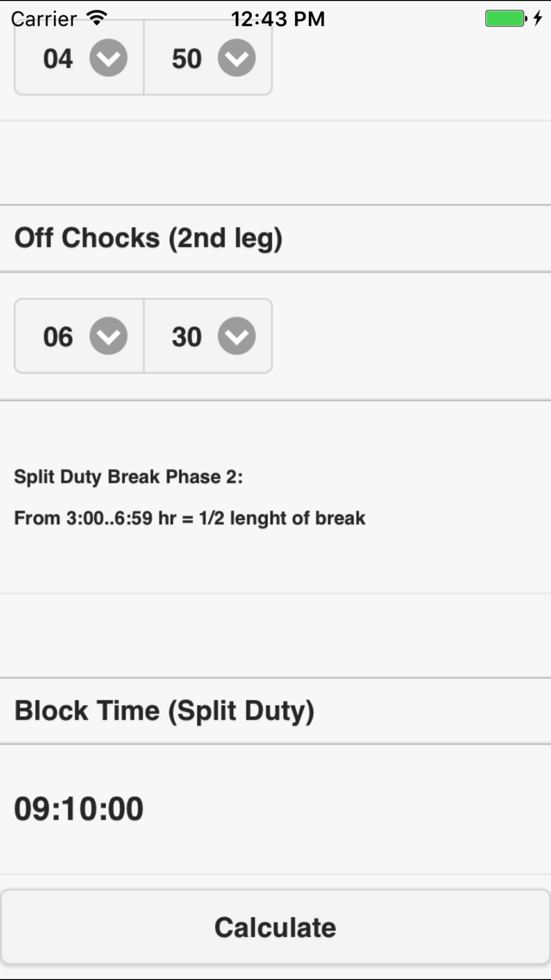Click the chevron arrow beside 50
The width and height of the screenshot is (551, 980).
[x=236, y=58]
